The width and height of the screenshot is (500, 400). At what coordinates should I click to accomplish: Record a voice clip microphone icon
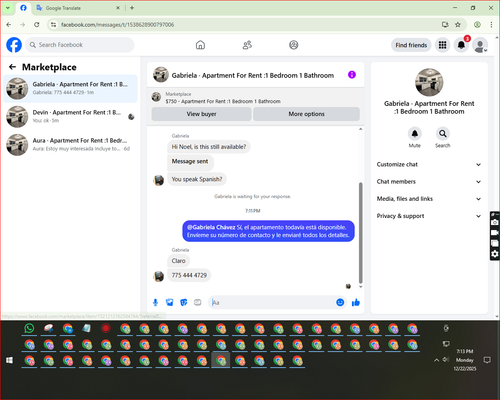155,302
